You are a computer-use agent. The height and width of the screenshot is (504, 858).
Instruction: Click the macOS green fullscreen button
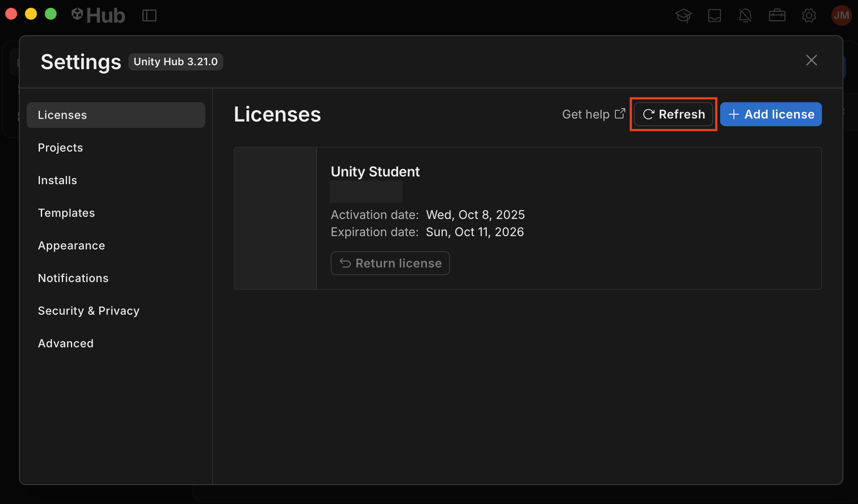[x=51, y=14]
